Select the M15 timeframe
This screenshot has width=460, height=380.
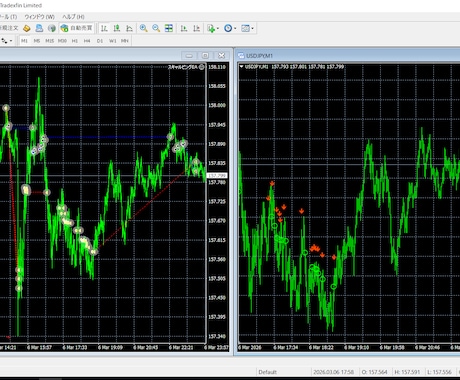[x=49, y=41]
